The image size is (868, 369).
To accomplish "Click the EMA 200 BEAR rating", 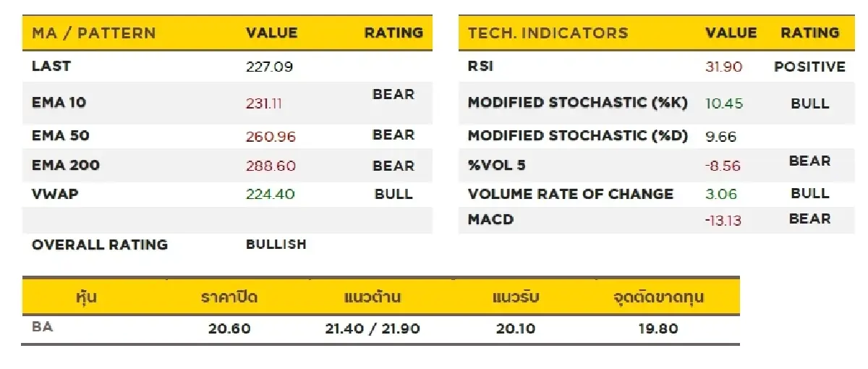I will (x=393, y=166).
